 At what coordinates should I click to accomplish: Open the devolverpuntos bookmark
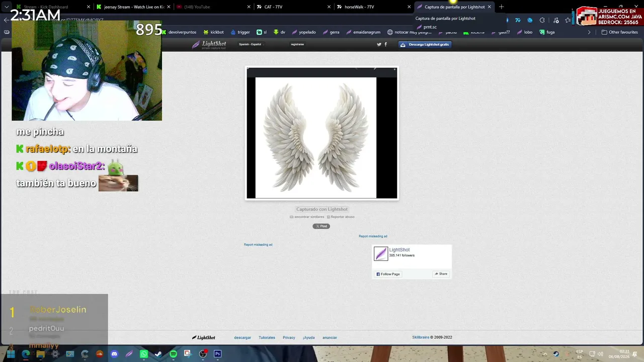pyautogui.click(x=179, y=32)
